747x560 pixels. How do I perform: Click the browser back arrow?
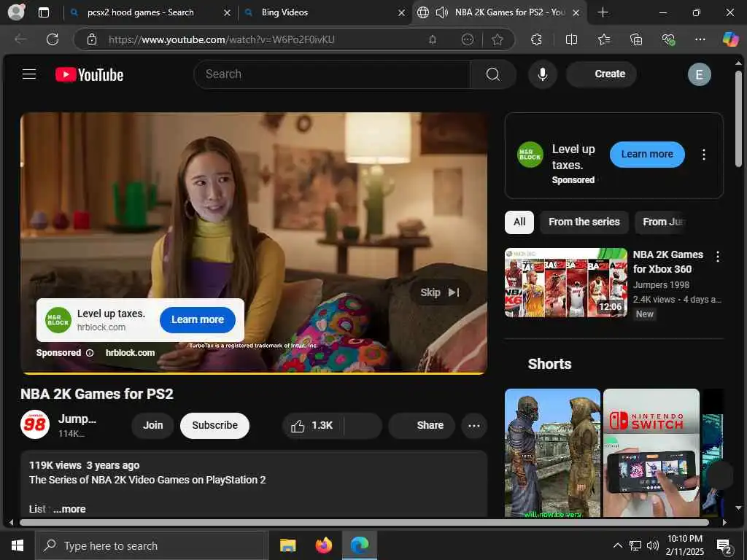coord(20,39)
